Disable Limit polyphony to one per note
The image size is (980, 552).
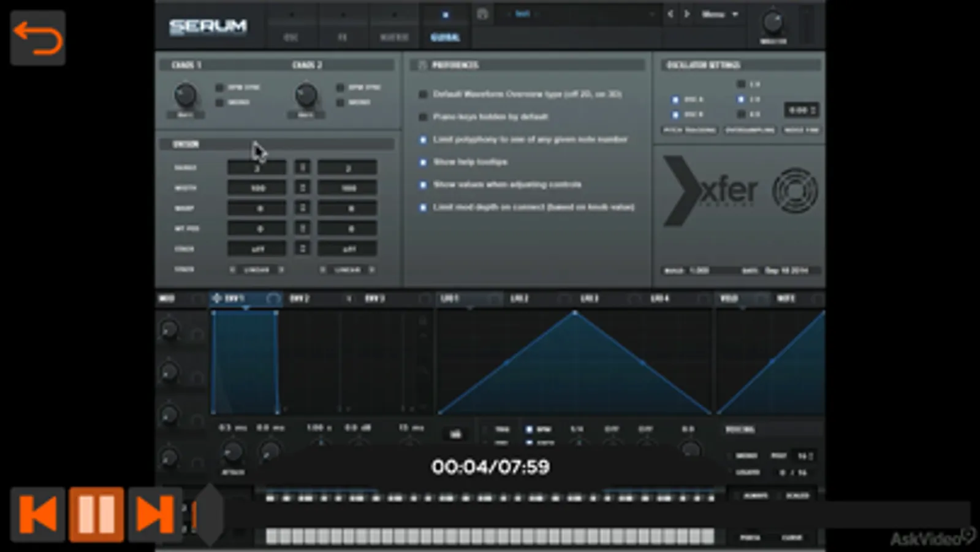(x=423, y=140)
